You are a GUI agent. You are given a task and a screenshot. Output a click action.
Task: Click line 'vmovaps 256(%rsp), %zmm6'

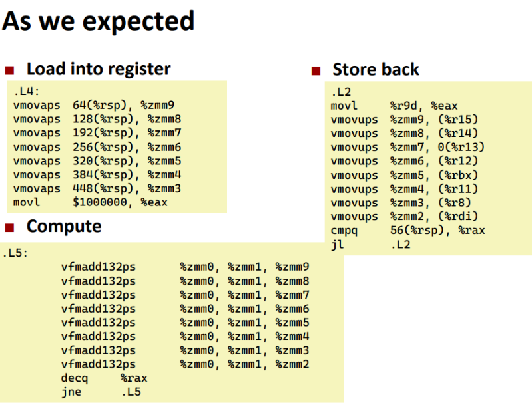(97, 147)
